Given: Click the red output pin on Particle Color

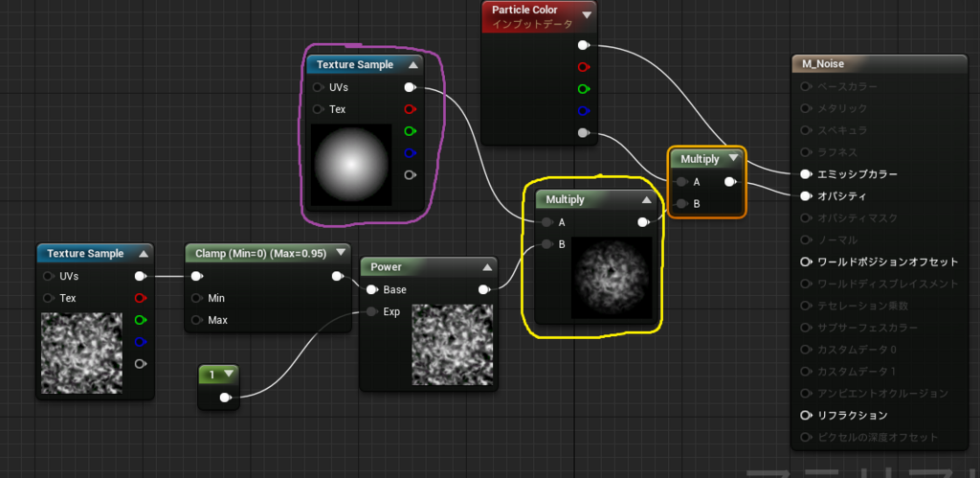Looking at the screenshot, I should tap(583, 67).
